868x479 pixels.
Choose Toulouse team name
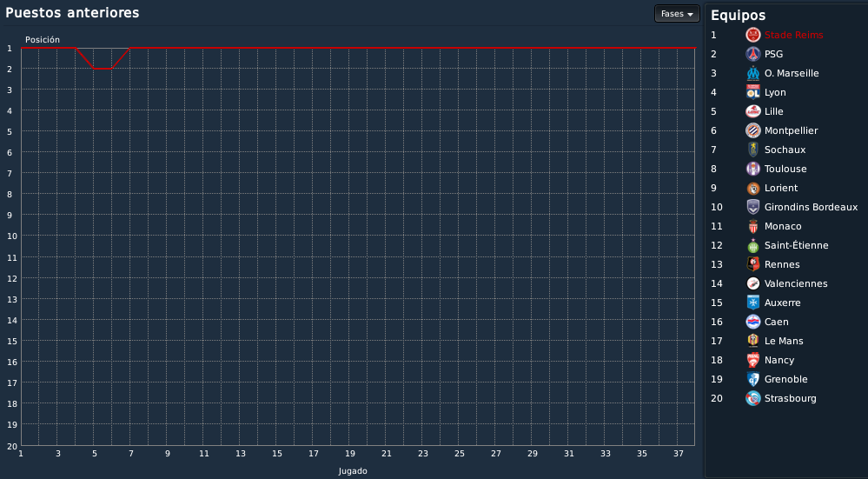point(785,169)
